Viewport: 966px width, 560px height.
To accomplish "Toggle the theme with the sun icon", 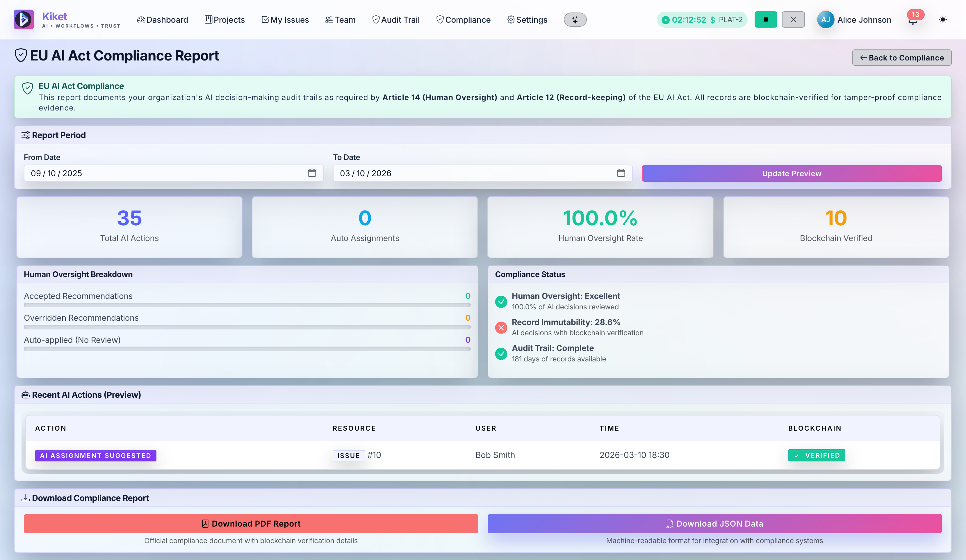I will tap(943, 19).
